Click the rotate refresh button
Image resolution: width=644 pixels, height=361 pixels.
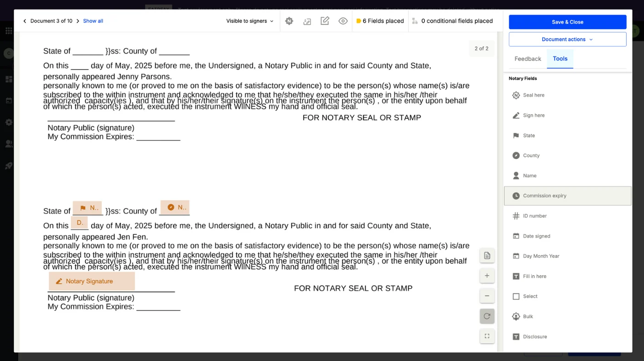(487, 316)
